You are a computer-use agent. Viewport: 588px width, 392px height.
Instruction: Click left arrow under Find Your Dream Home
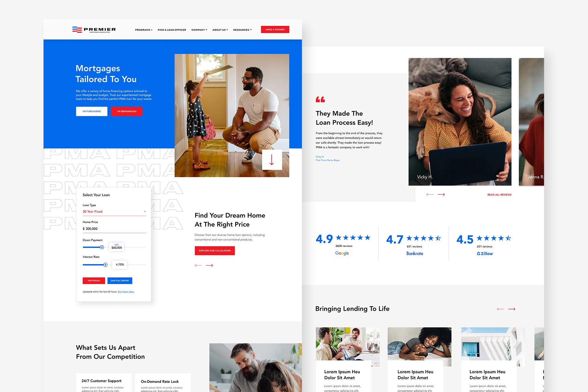pyautogui.click(x=198, y=265)
